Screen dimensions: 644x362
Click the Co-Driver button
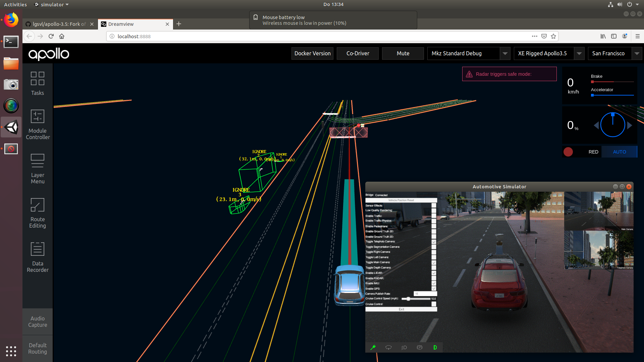[358, 54]
